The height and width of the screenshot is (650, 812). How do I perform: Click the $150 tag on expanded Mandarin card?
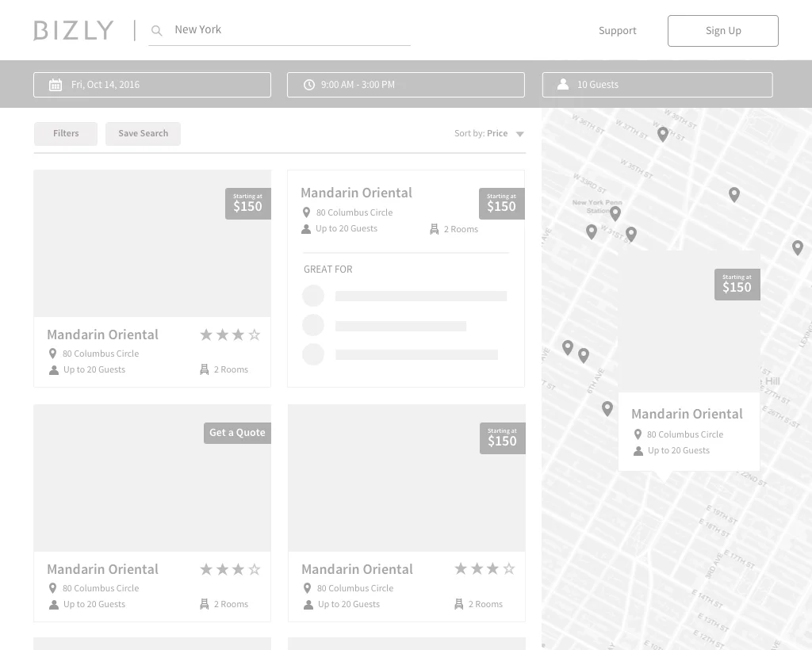(x=502, y=204)
